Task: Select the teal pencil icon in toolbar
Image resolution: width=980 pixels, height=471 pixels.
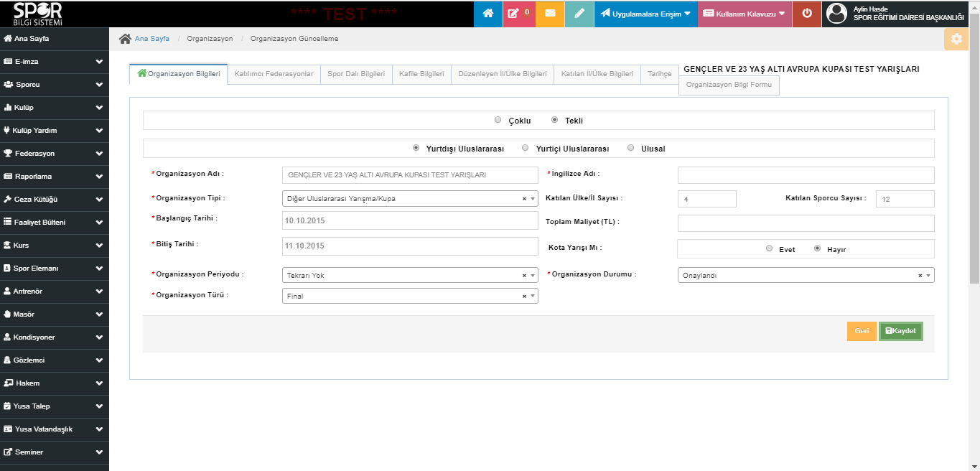Action: (579, 14)
